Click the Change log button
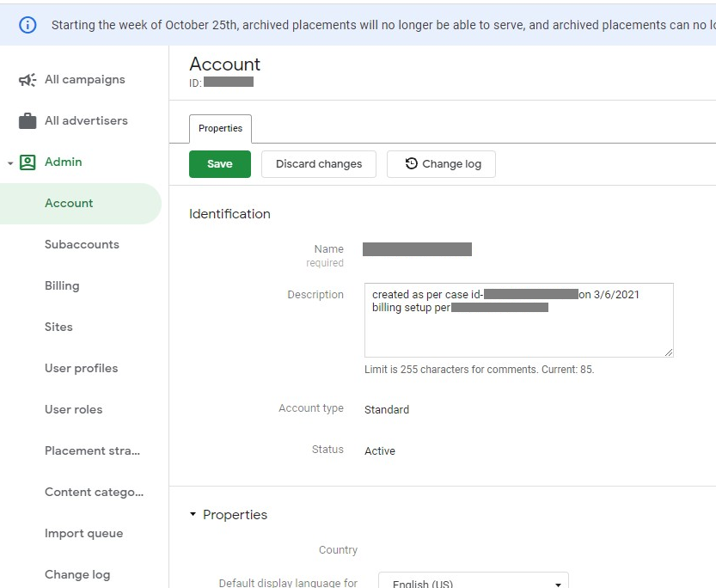The width and height of the screenshot is (716, 588). pyautogui.click(x=441, y=164)
